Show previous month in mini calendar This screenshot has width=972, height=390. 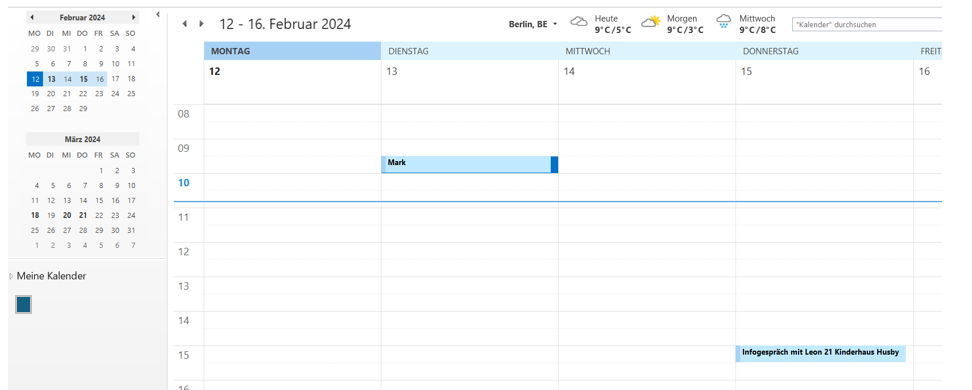coord(32,17)
